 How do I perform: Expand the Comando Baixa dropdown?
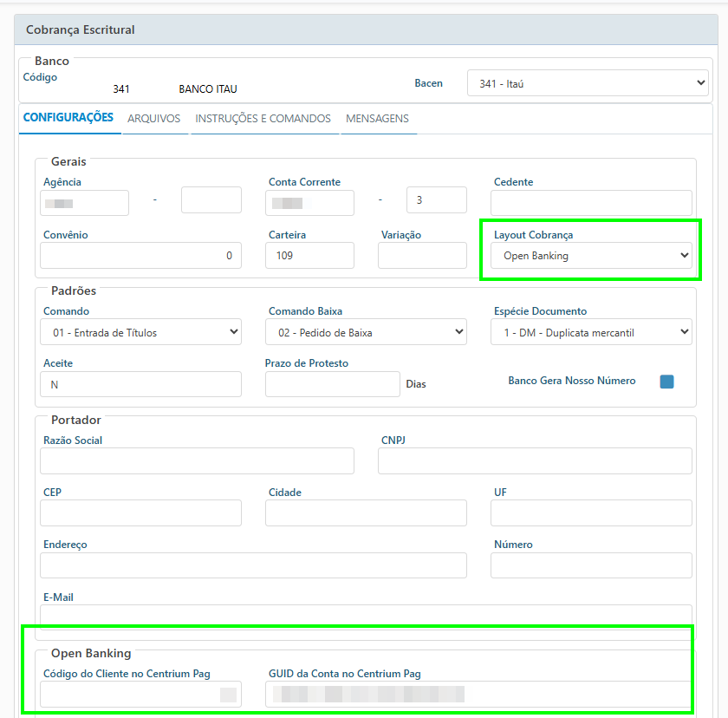click(x=366, y=332)
